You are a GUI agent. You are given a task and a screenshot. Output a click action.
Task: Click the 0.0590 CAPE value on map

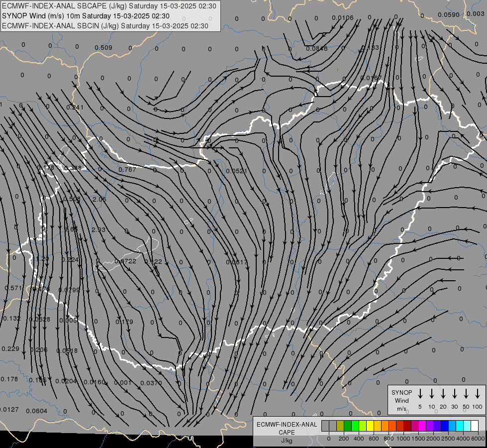[449, 14]
